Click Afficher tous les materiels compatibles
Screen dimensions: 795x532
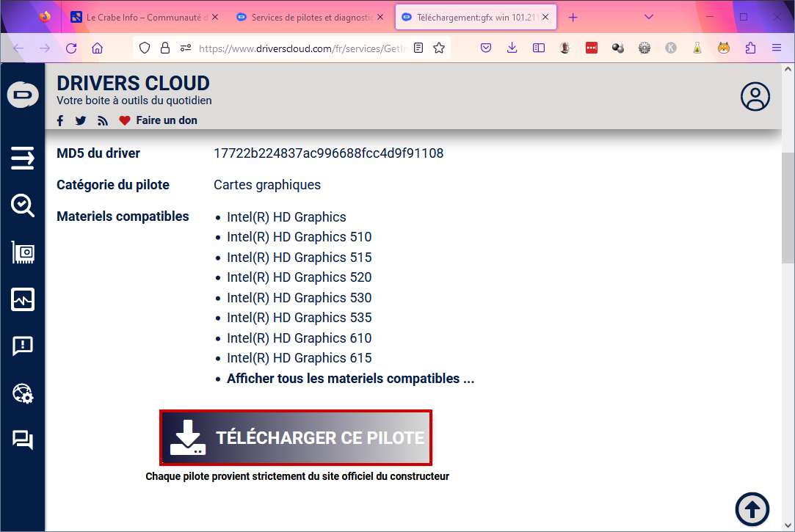pyautogui.click(x=350, y=379)
